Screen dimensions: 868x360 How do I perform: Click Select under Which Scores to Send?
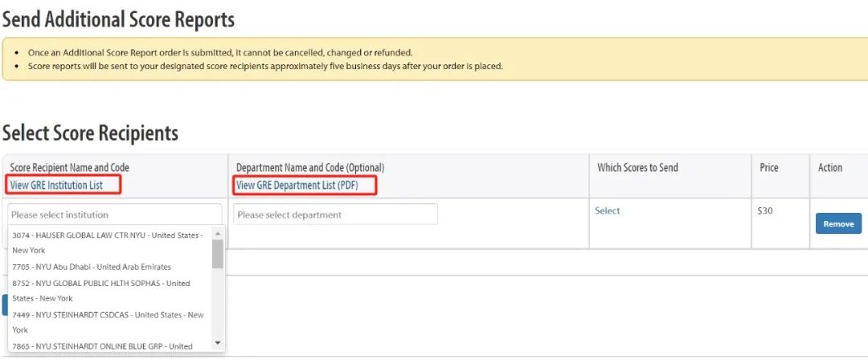(x=608, y=211)
